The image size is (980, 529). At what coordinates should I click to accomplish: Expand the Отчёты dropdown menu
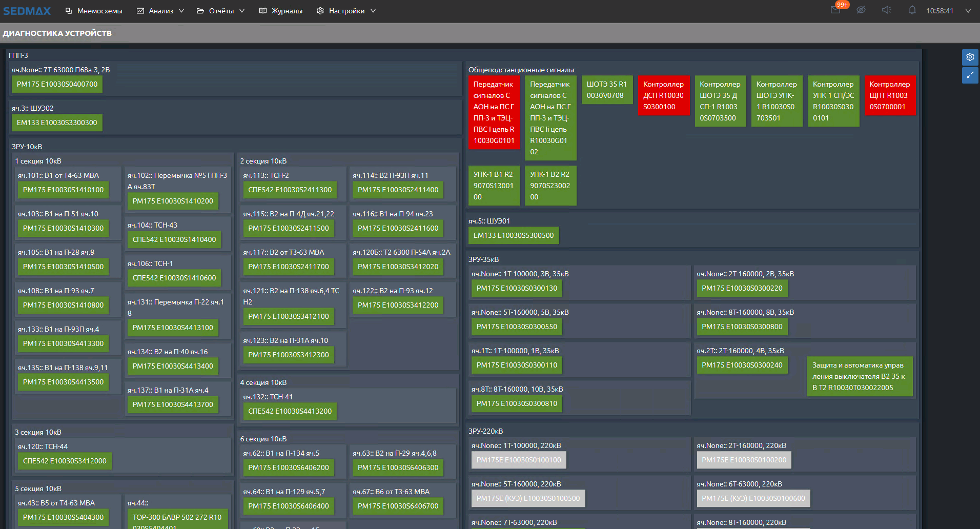pyautogui.click(x=221, y=11)
